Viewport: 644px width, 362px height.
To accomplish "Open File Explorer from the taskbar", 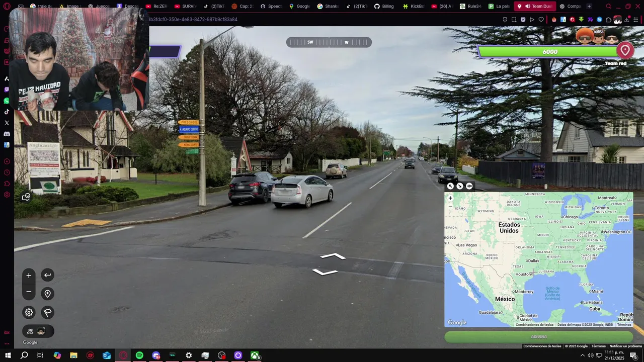I will [73, 355].
